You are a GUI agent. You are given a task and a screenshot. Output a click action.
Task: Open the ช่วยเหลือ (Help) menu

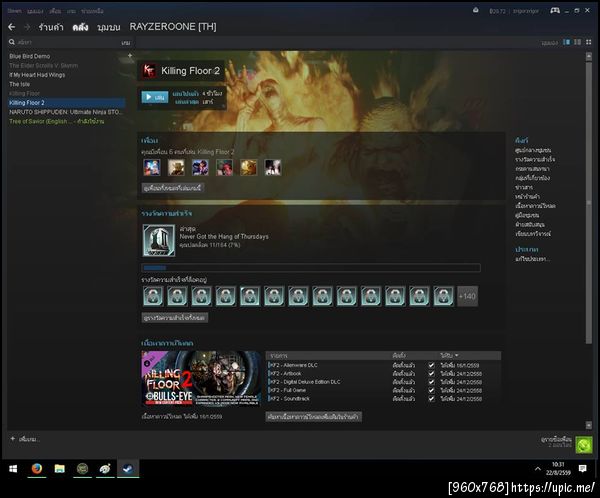[92, 11]
